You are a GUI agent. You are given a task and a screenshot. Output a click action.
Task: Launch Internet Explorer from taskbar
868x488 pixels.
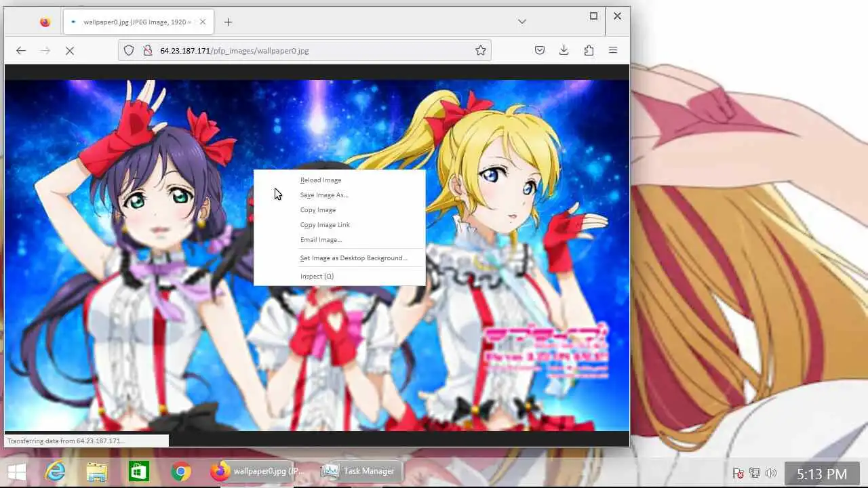[55, 472]
